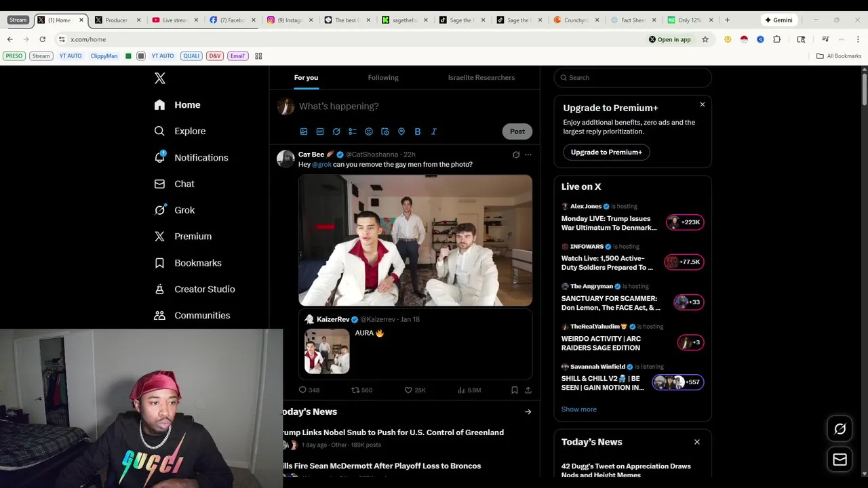This screenshot has height=488, width=868.
Task: Open the Notifications bell icon
Action: click(x=159, y=157)
